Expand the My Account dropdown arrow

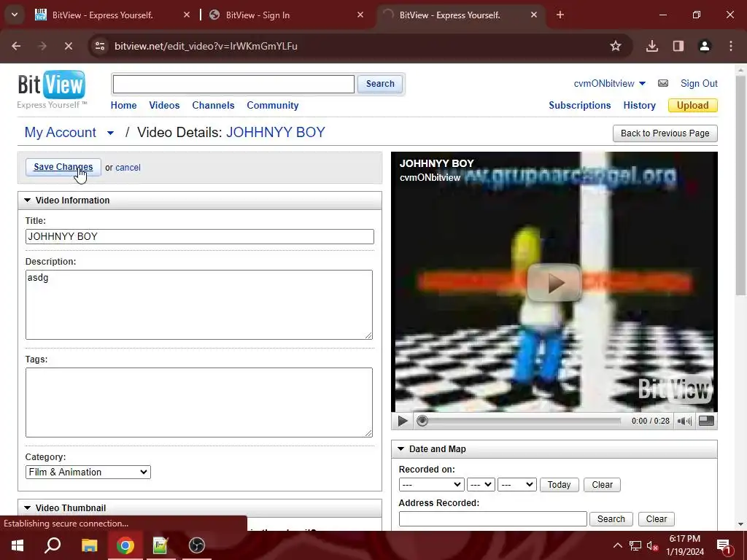pos(111,133)
